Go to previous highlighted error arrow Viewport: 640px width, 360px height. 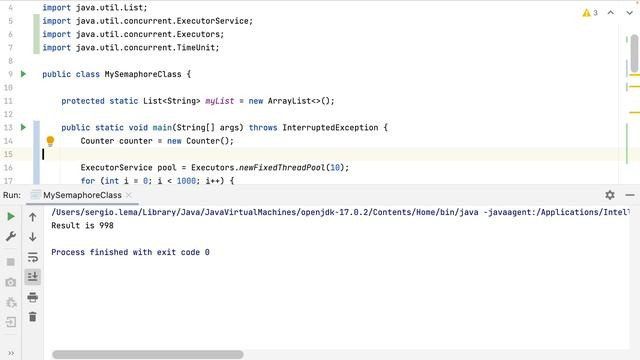click(611, 13)
